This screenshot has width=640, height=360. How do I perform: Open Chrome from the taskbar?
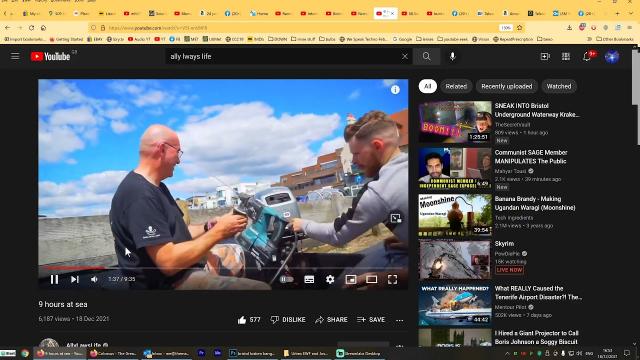point(25,353)
